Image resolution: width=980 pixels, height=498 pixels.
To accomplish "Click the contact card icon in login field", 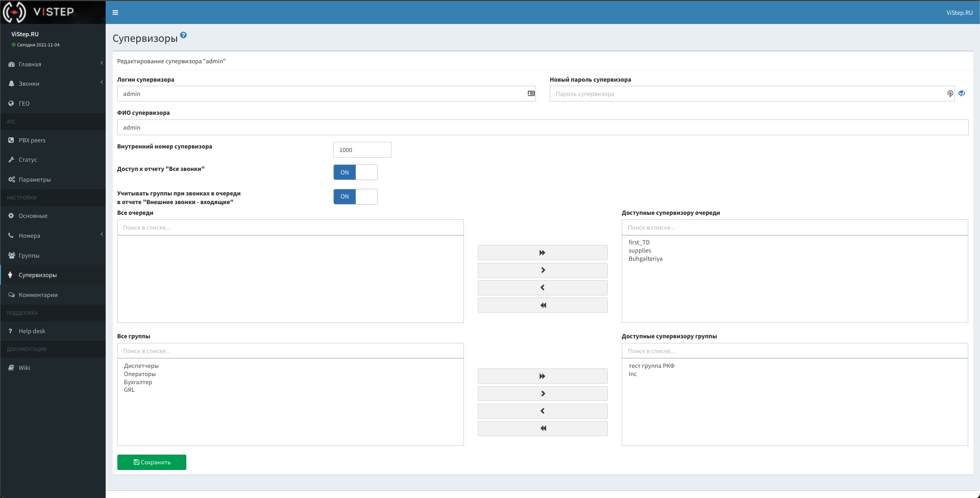I will [531, 94].
